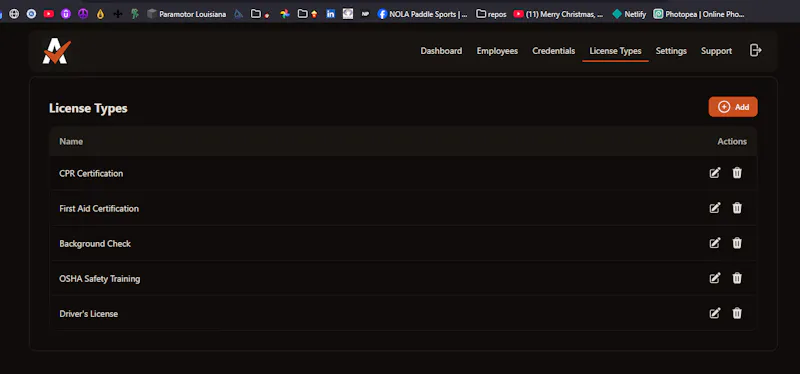Go to the Dashboard tab
This screenshot has height=374, width=800.
[x=441, y=51]
